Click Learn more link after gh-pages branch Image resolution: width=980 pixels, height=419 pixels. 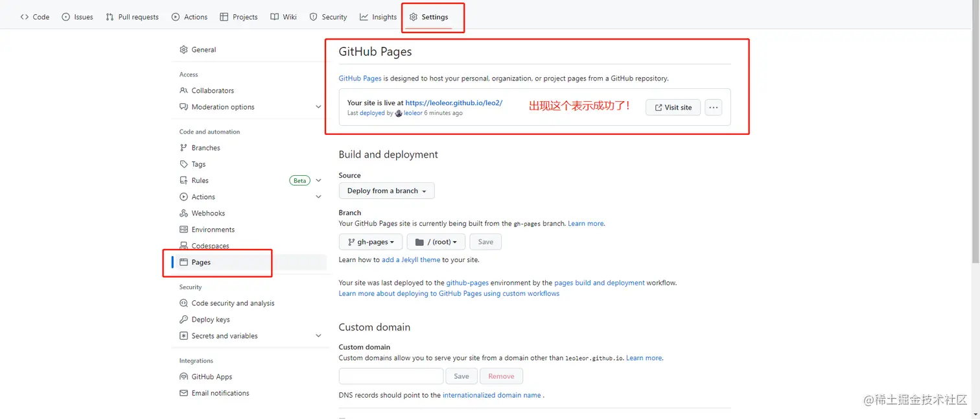tap(586, 223)
